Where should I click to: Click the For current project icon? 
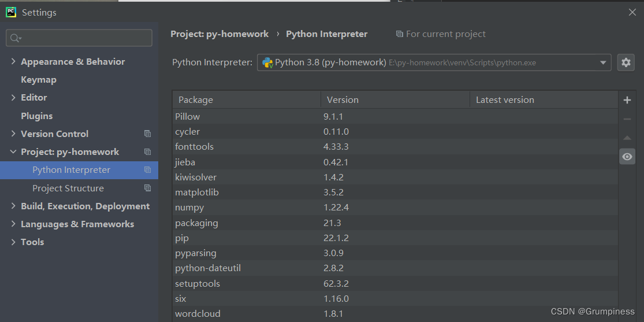coord(399,34)
